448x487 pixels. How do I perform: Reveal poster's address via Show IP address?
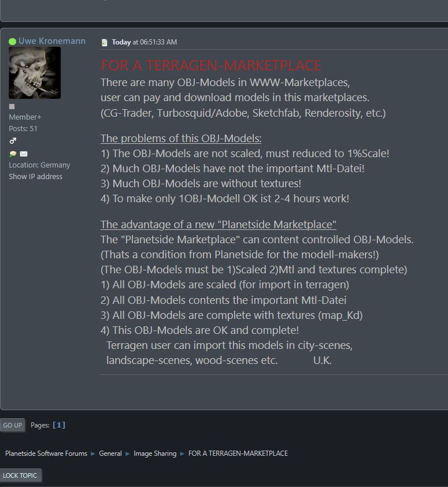(36, 176)
